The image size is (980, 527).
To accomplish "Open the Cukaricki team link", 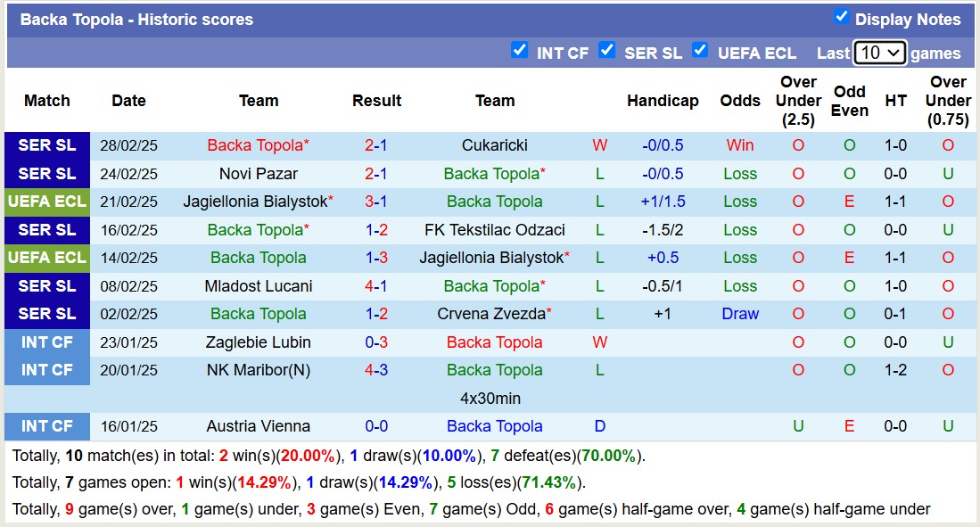I will (494, 145).
